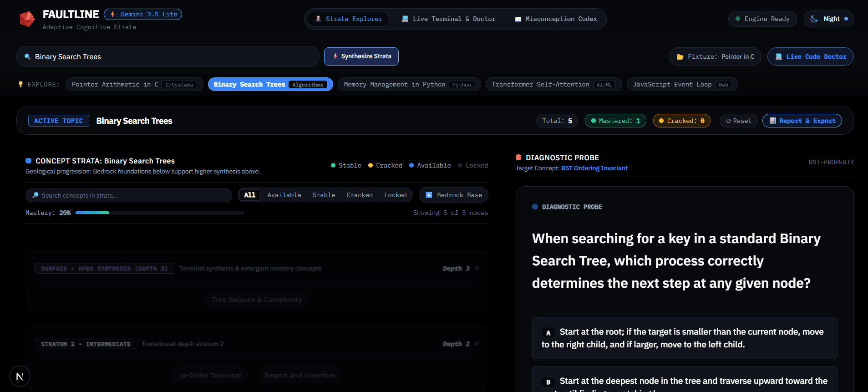
Task: Open the Tree Balance & Complexity node
Action: [x=257, y=300]
